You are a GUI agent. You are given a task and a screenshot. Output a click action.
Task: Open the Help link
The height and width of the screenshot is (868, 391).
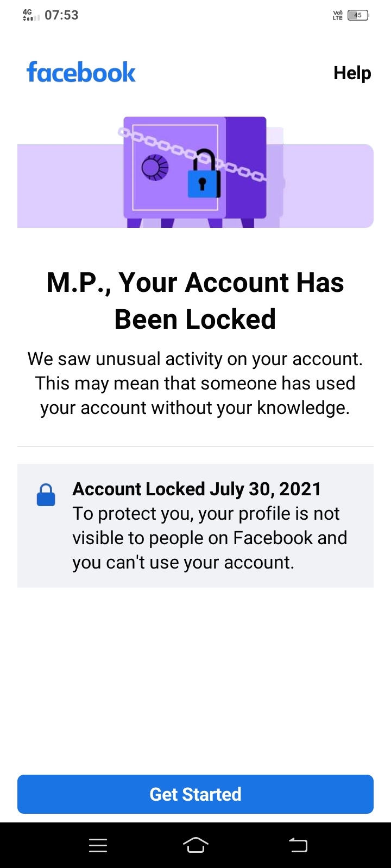[352, 73]
